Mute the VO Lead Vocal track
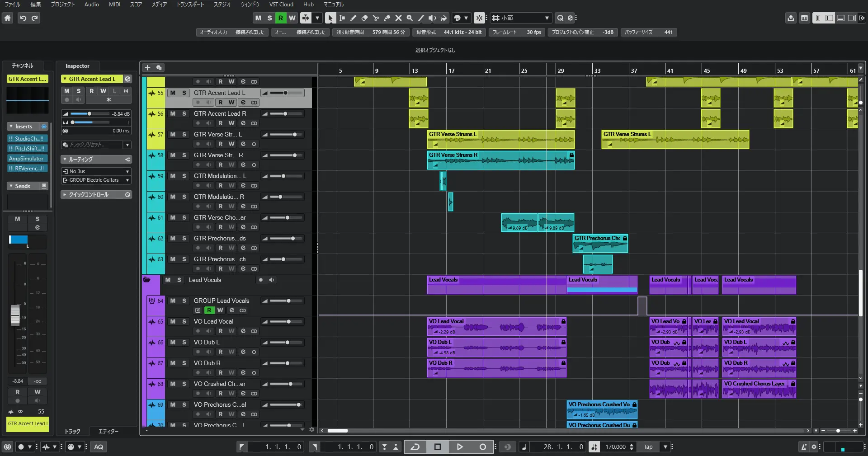This screenshot has width=868, height=456. click(173, 321)
